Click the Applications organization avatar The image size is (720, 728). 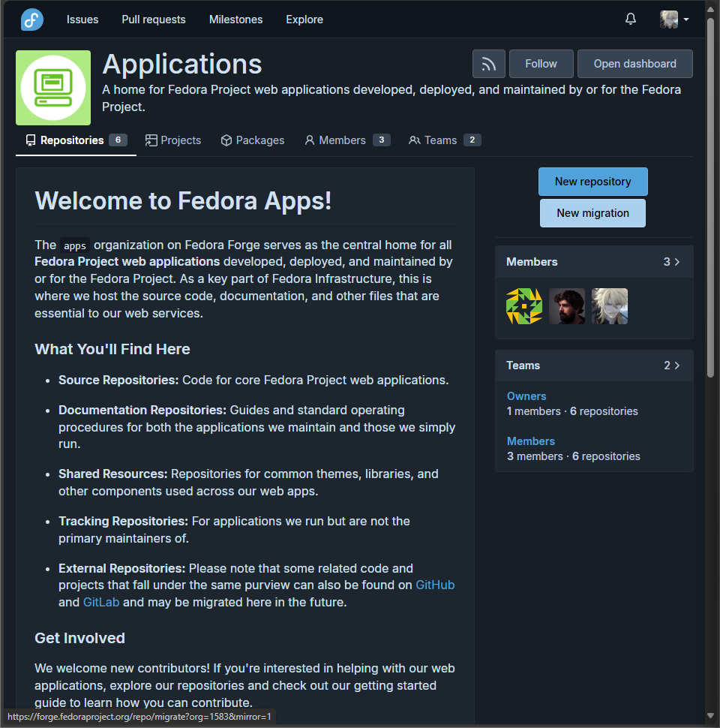[52, 87]
